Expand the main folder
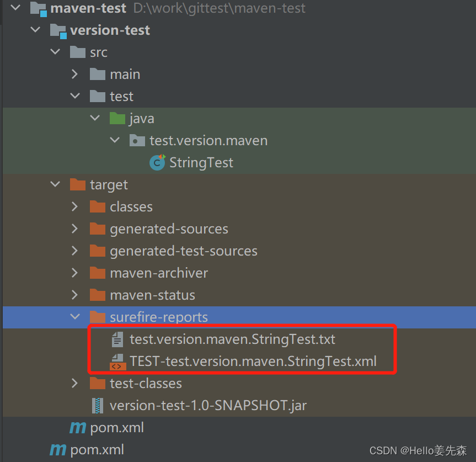 74,74
